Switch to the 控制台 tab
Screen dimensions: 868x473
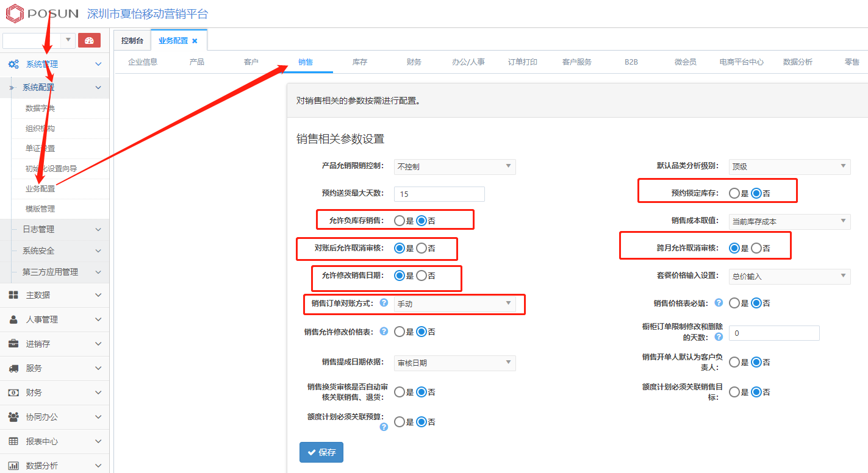(x=132, y=41)
